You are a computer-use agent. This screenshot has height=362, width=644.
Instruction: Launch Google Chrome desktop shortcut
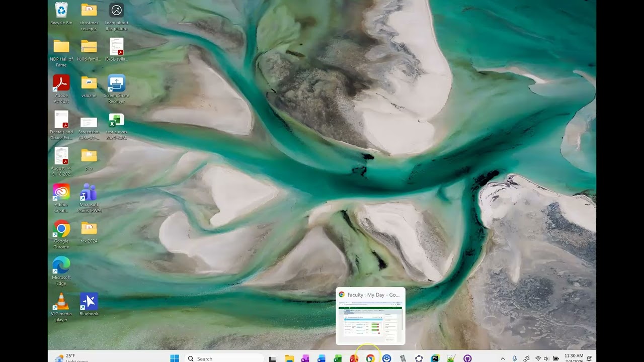(x=61, y=234)
